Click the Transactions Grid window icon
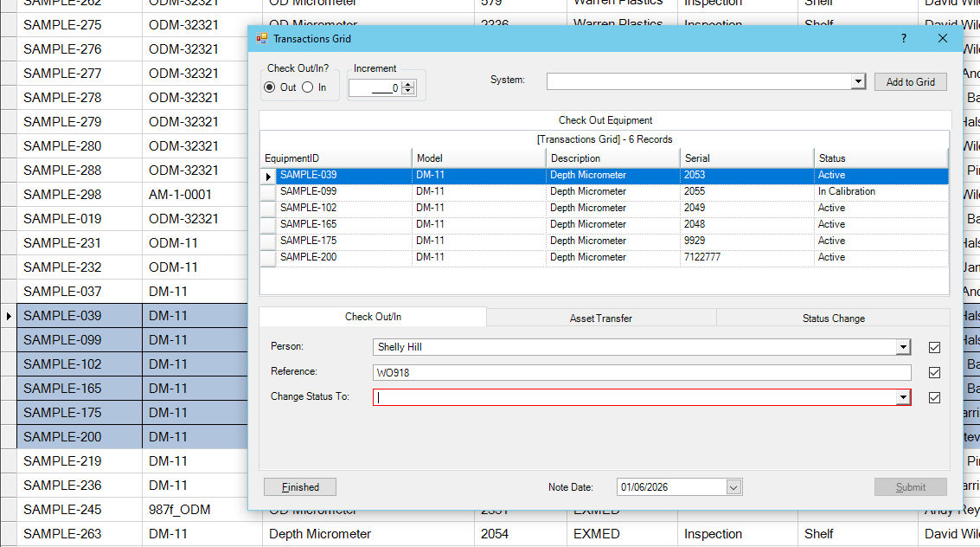The image size is (980, 547). point(261,39)
